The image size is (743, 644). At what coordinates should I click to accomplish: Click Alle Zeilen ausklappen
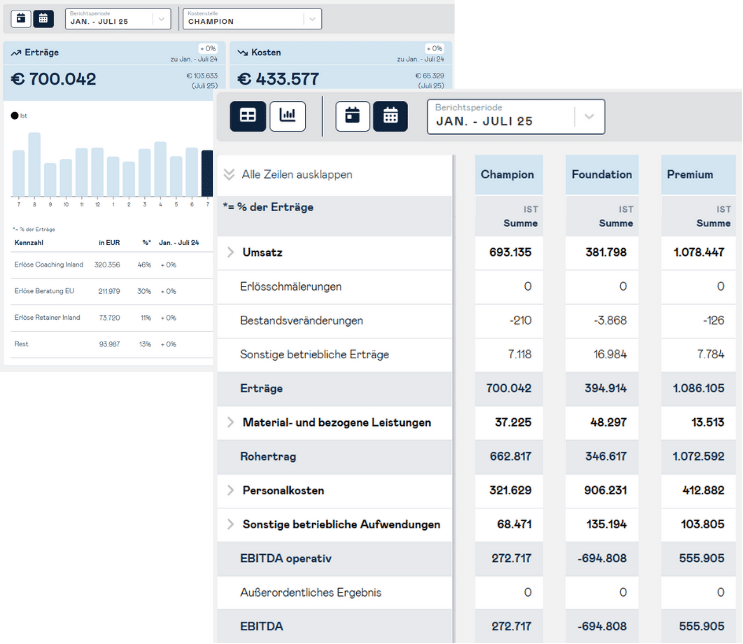click(296, 174)
